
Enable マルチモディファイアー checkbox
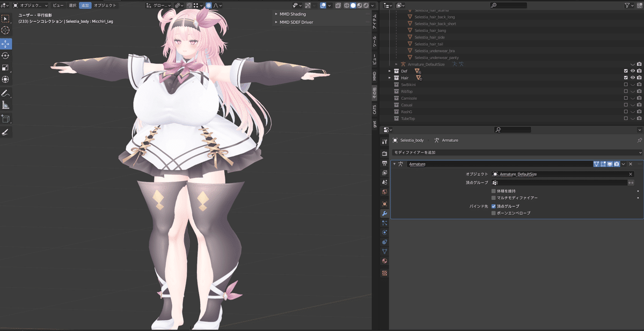pos(494,198)
